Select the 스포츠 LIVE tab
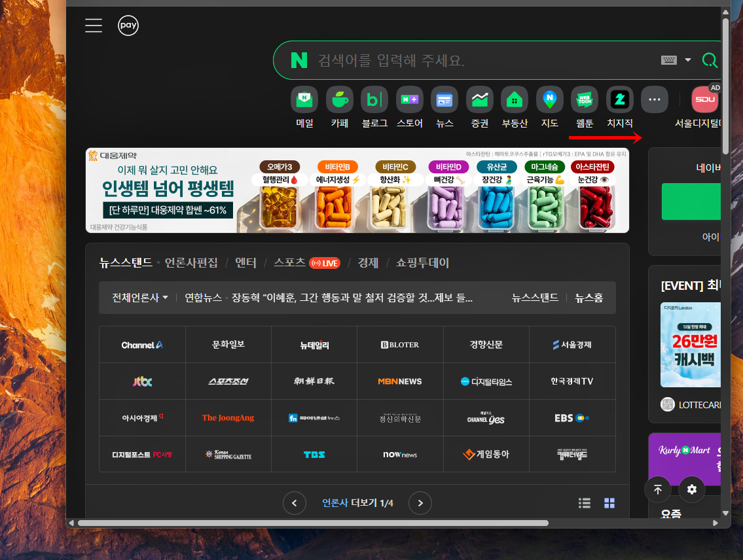The width and height of the screenshot is (743, 560). point(306,263)
